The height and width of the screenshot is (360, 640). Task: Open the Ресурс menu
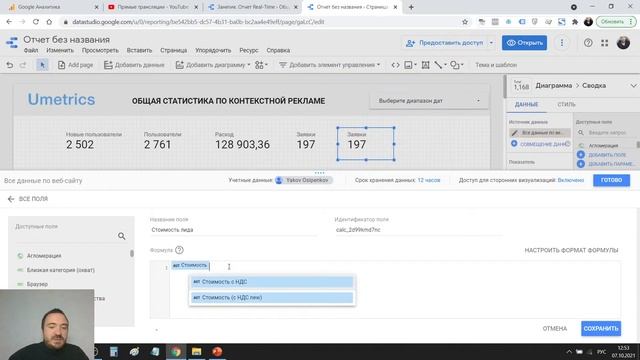(x=249, y=50)
